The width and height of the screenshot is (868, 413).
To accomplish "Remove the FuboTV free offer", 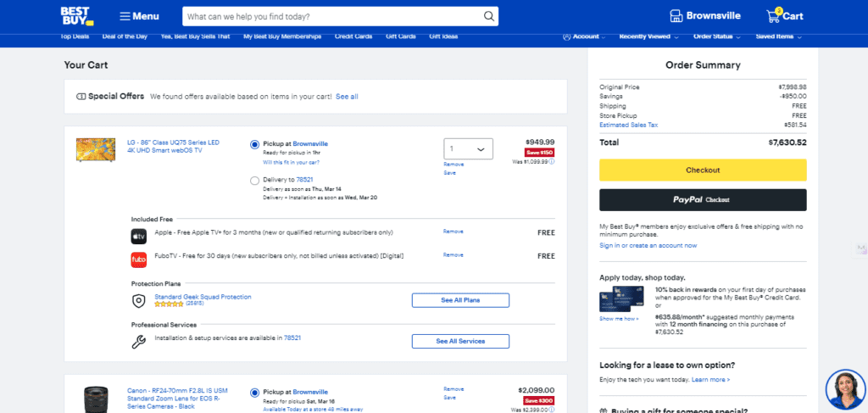I will pyautogui.click(x=453, y=254).
